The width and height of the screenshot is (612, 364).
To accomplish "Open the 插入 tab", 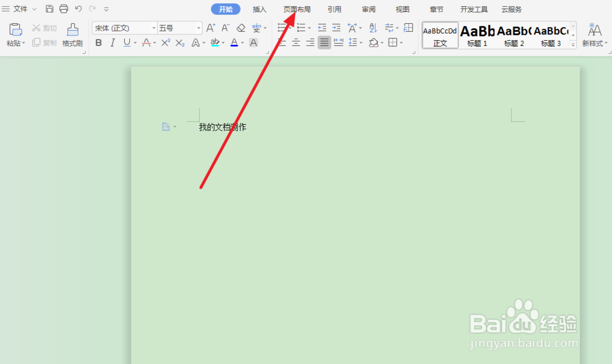I will [x=259, y=9].
